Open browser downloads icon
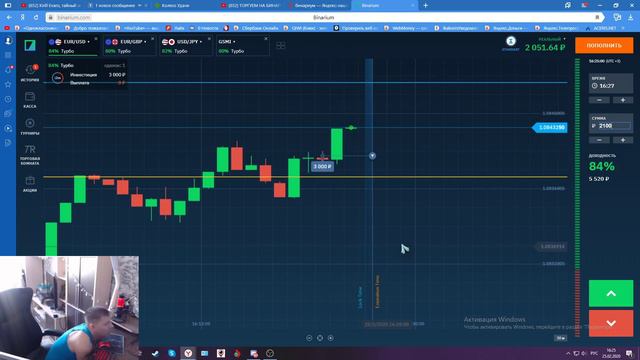The image size is (640, 360). click(x=631, y=18)
